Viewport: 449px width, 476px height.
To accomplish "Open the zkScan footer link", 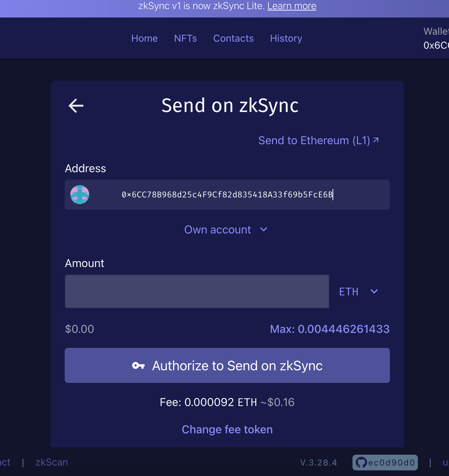I will tap(52, 462).
